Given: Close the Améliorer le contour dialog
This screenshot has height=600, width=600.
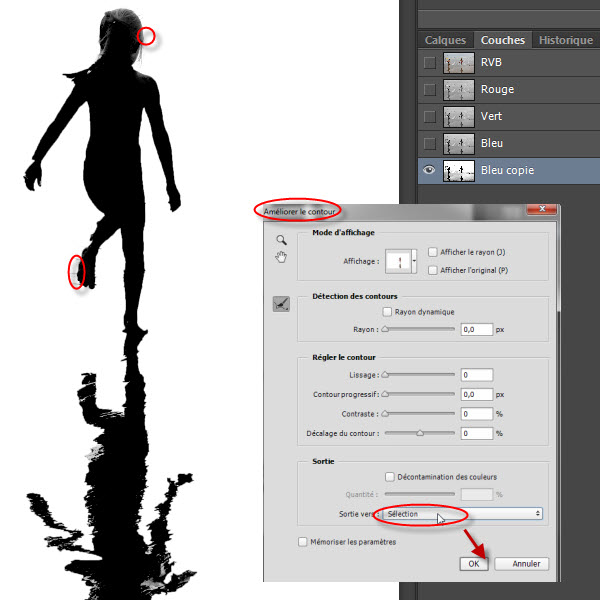Looking at the screenshot, I should click(543, 210).
